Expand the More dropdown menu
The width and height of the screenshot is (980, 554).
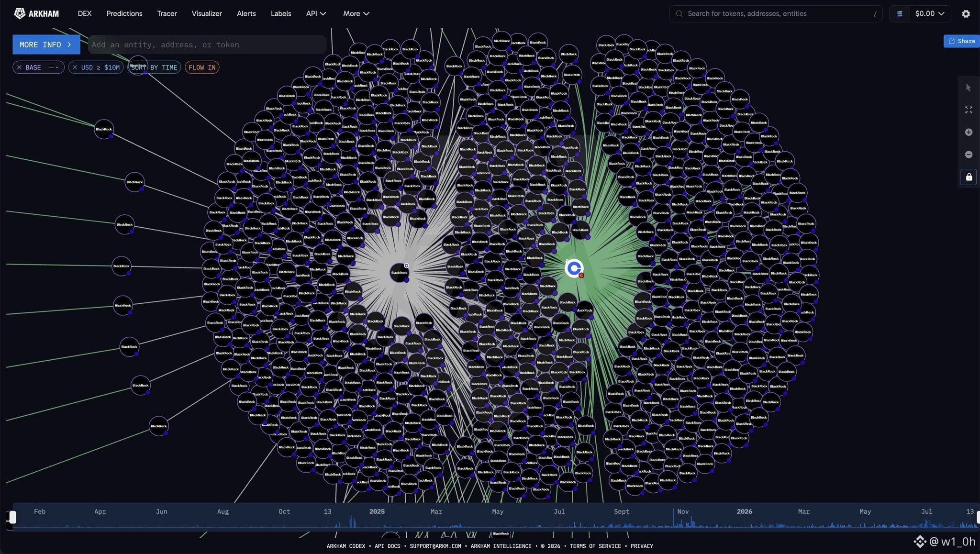pos(356,13)
